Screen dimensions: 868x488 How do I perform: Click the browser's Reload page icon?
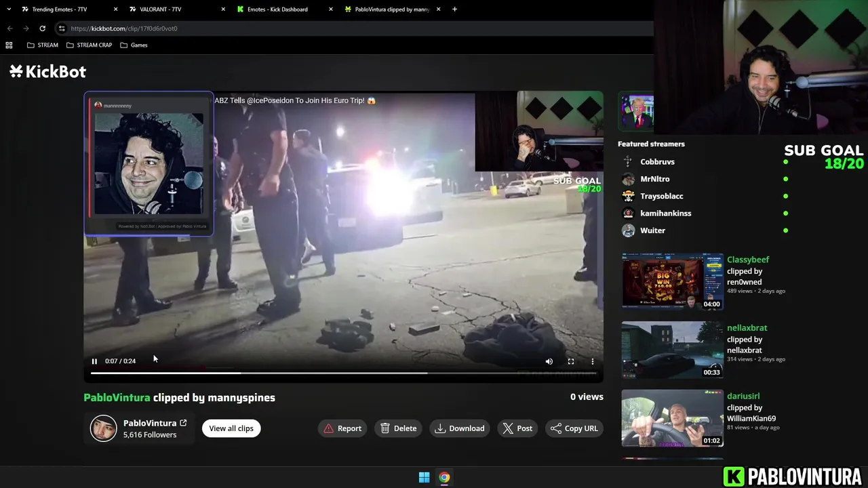[42, 28]
